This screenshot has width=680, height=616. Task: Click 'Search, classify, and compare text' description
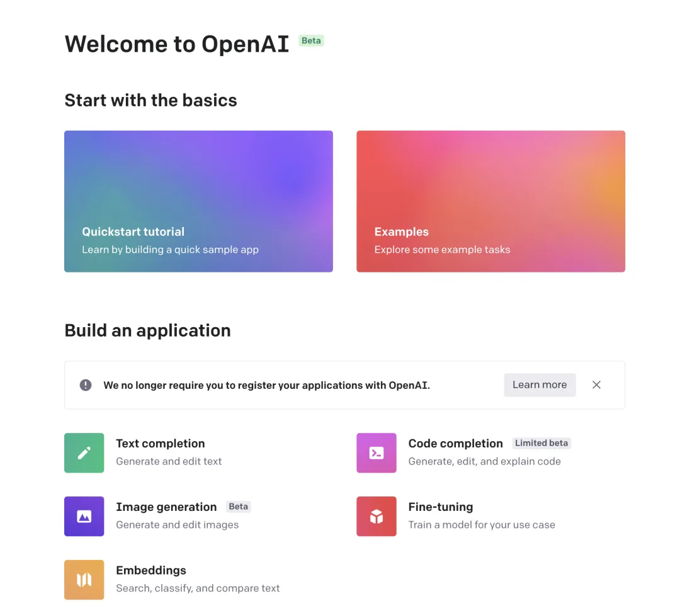[x=198, y=588]
